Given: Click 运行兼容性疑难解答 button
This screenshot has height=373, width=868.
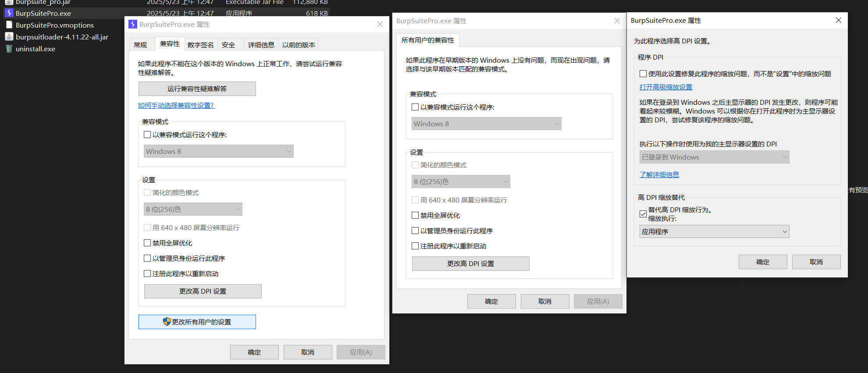Looking at the screenshot, I should coord(197,89).
